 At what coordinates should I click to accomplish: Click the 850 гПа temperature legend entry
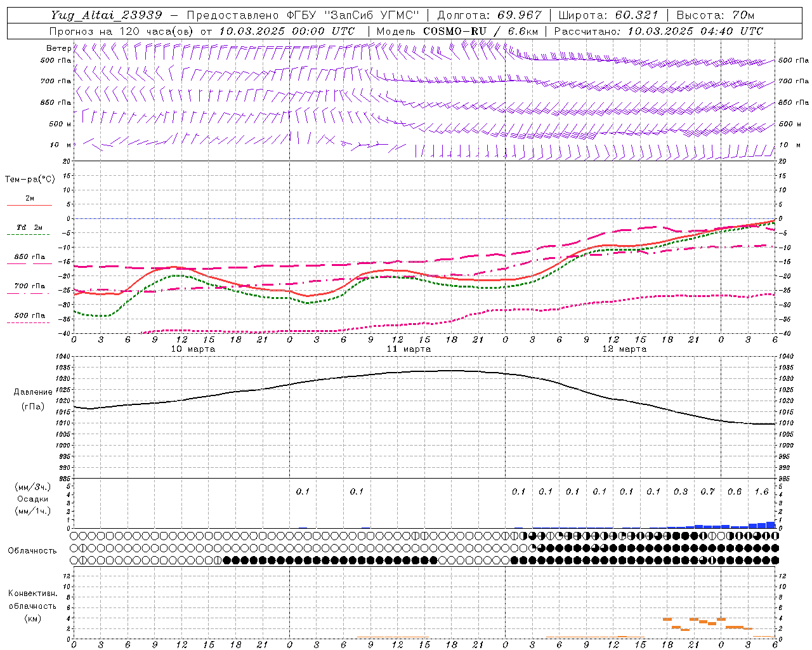click(29, 257)
